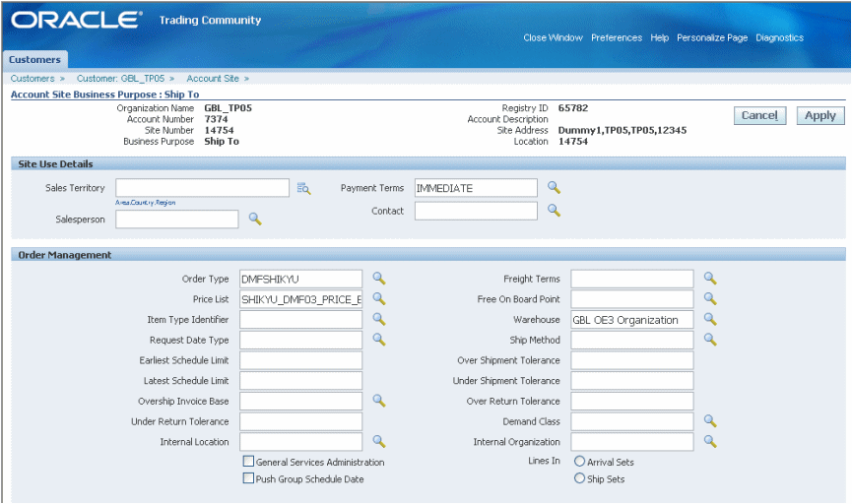Open Price List search magnifier
Viewport: 852px width, 504px height.
[x=379, y=298]
